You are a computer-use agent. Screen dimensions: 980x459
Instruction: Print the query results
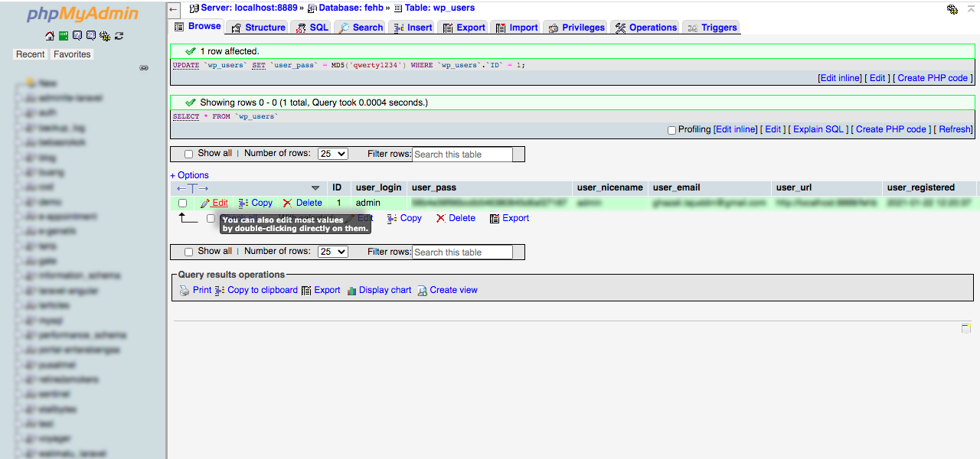click(x=195, y=290)
